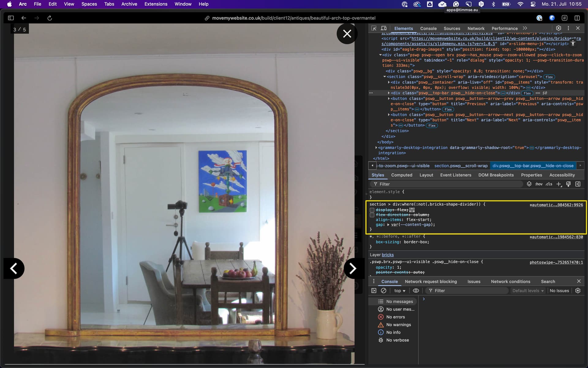Toggle the computed styles sidebar icon

[578, 184]
